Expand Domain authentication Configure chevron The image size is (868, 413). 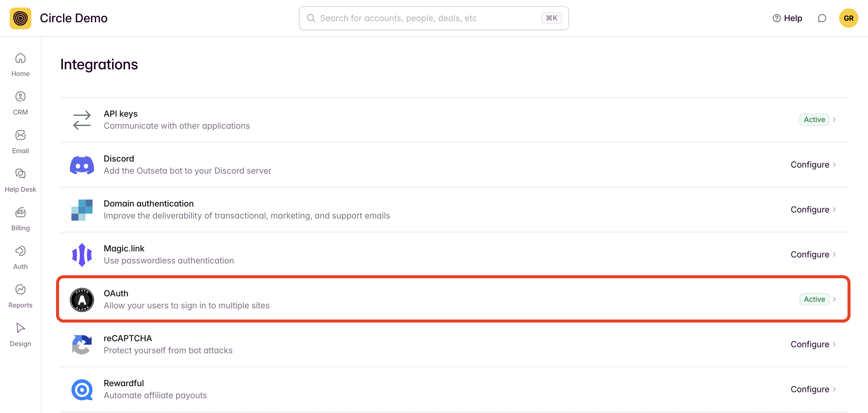(834, 210)
